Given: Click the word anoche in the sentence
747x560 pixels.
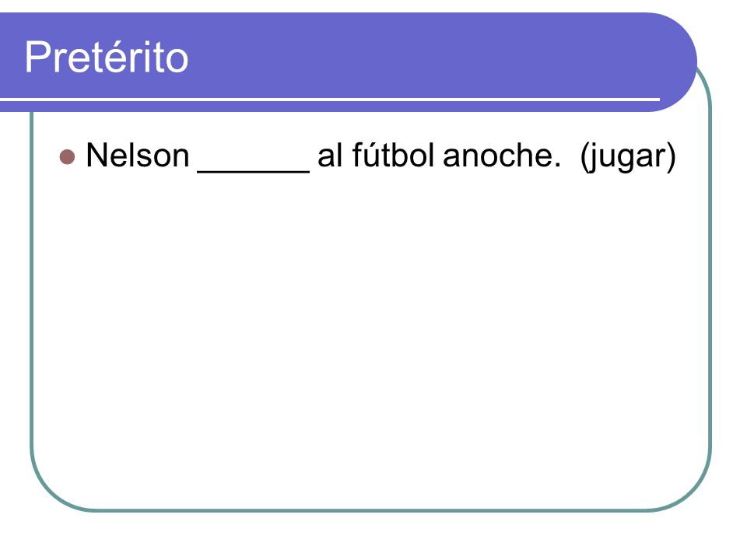Looking at the screenshot, I should pos(497,156).
